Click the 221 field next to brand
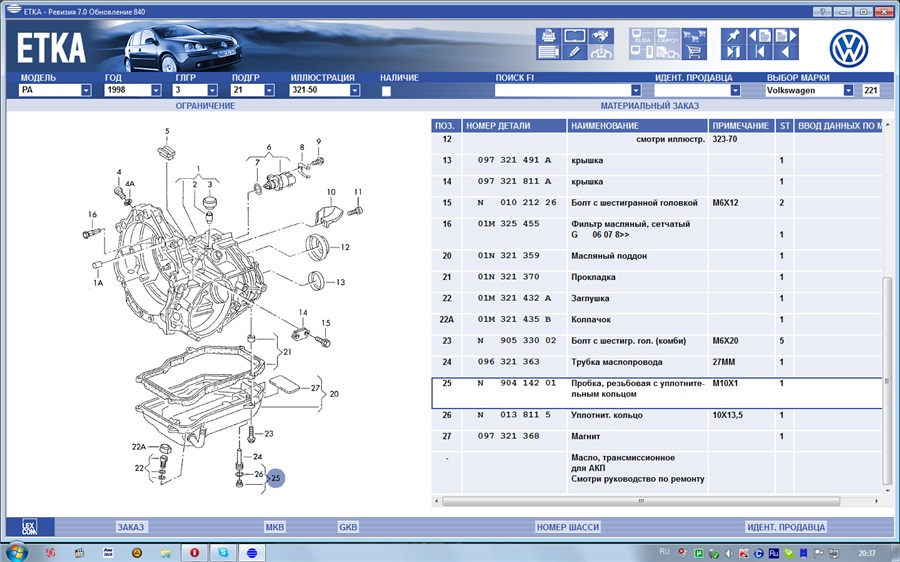The height and width of the screenshot is (562, 900). click(870, 90)
